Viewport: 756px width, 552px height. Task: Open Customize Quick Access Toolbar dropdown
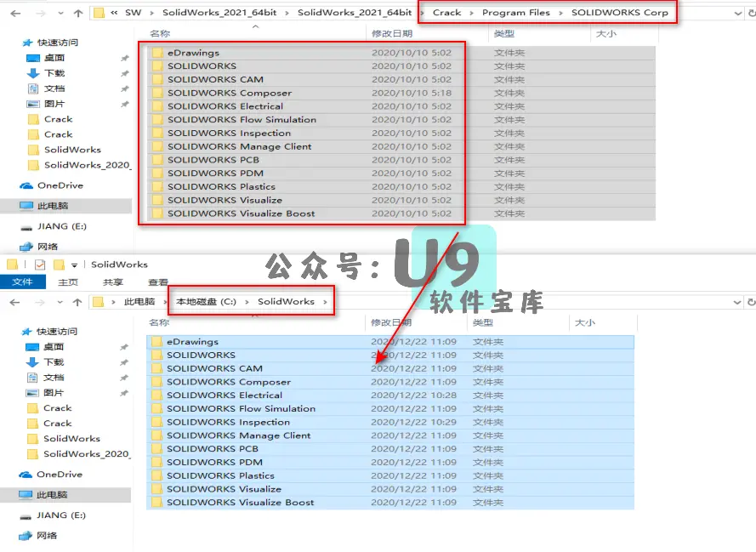click(74, 265)
